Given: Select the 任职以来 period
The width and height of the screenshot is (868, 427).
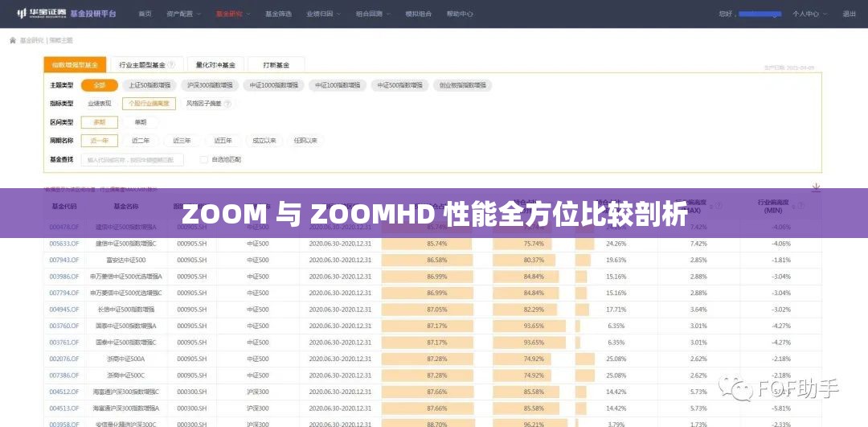Looking at the screenshot, I should click(x=305, y=141).
